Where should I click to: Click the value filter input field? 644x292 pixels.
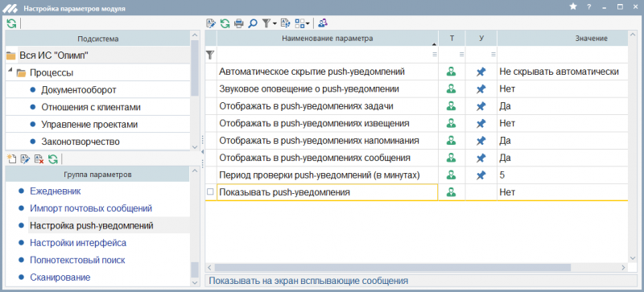coord(563,54)
